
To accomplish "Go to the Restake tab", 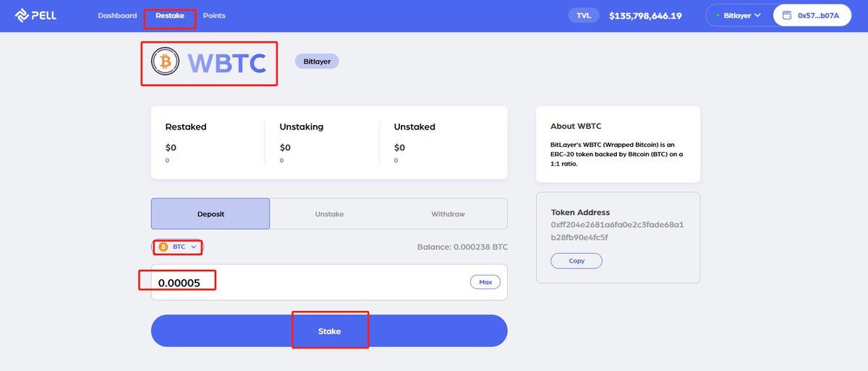I will point(170,15).
